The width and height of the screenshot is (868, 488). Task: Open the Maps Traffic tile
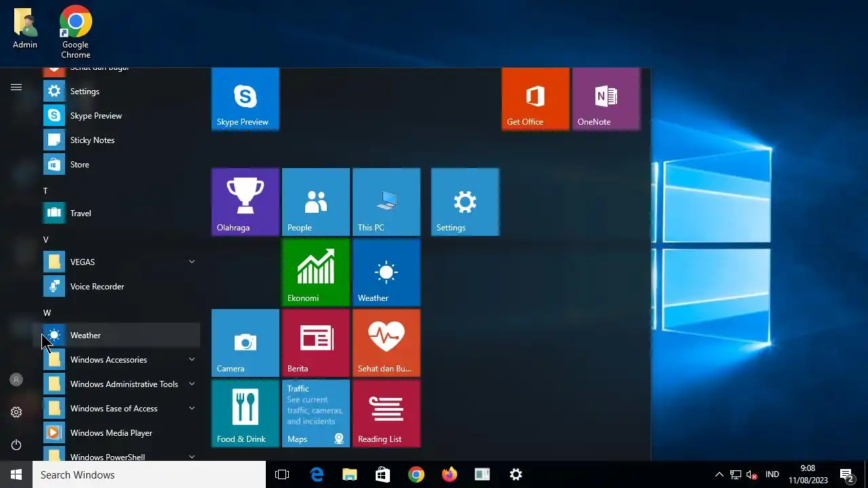[x=316, y=413]
